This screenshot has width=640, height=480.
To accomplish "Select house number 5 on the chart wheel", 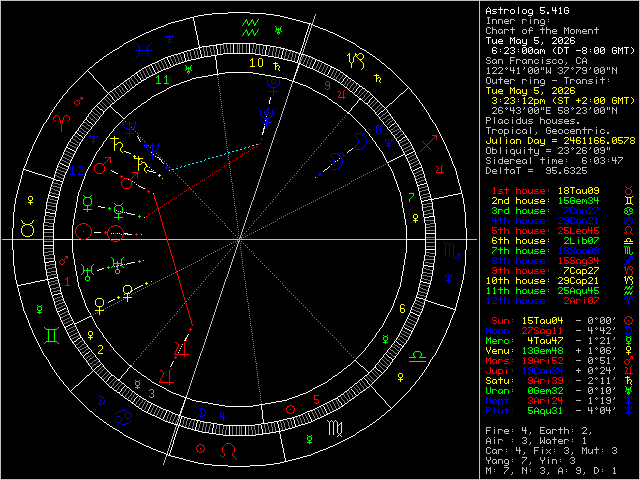I will tap(316, 400).
